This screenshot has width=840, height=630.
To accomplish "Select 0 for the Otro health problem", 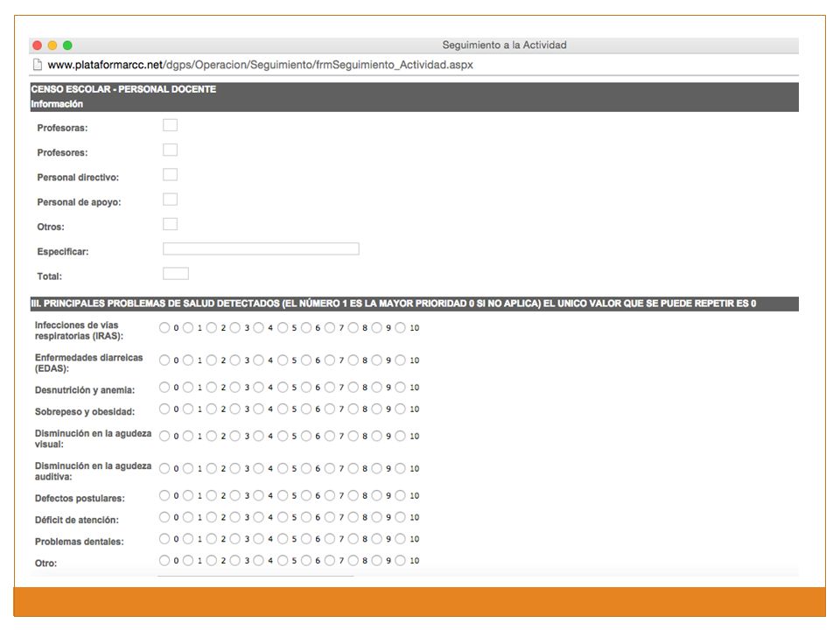I will click(x=164, y=560).
